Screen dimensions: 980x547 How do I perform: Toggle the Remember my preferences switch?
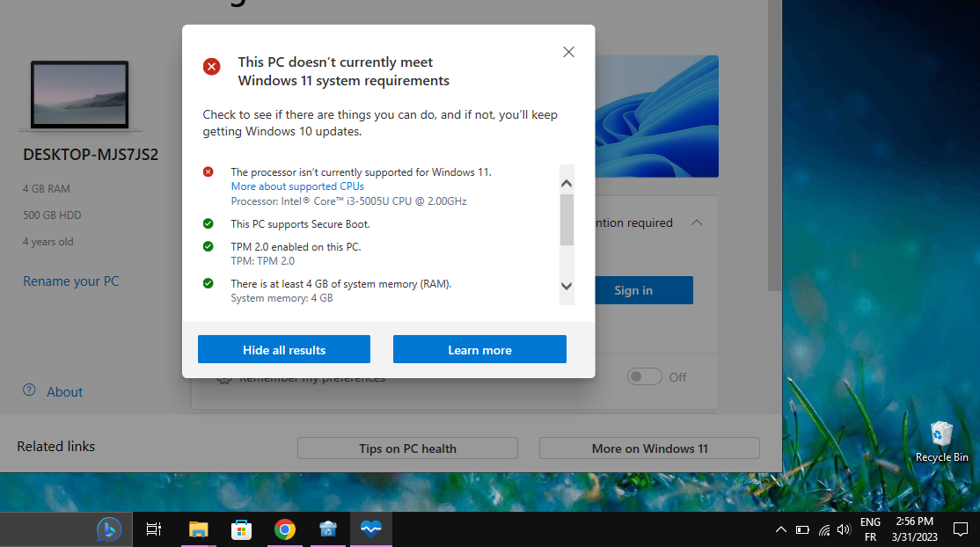(644, 377)
